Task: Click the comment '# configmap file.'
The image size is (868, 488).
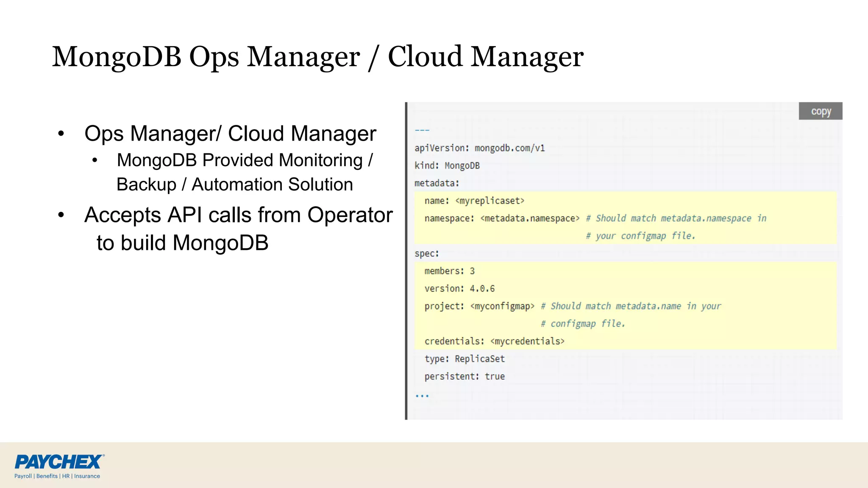Action: click(583, 324)
